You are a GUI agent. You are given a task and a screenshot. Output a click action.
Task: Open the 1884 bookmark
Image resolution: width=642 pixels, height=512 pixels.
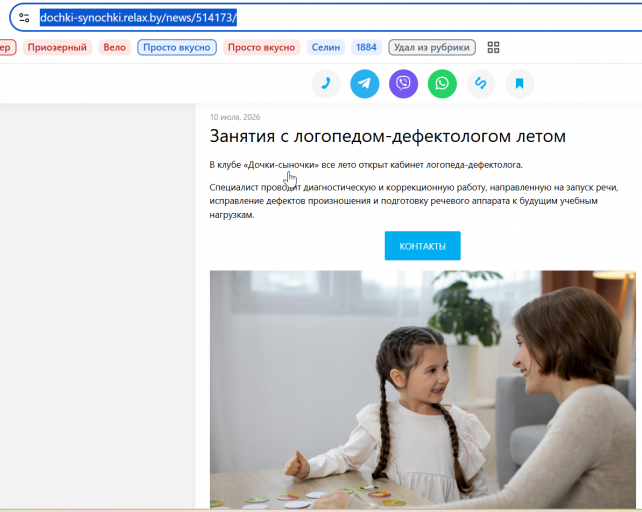[x=366, y=48]
